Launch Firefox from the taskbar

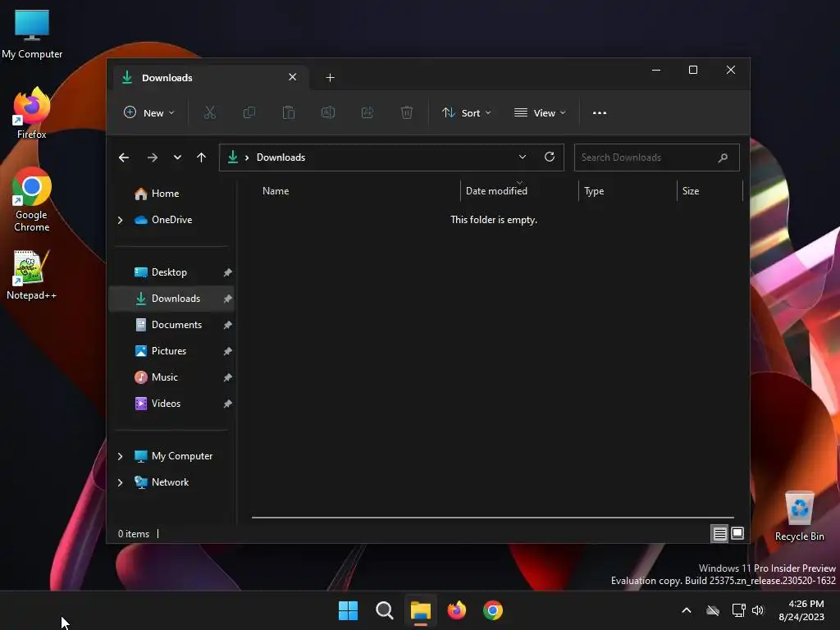456,610
